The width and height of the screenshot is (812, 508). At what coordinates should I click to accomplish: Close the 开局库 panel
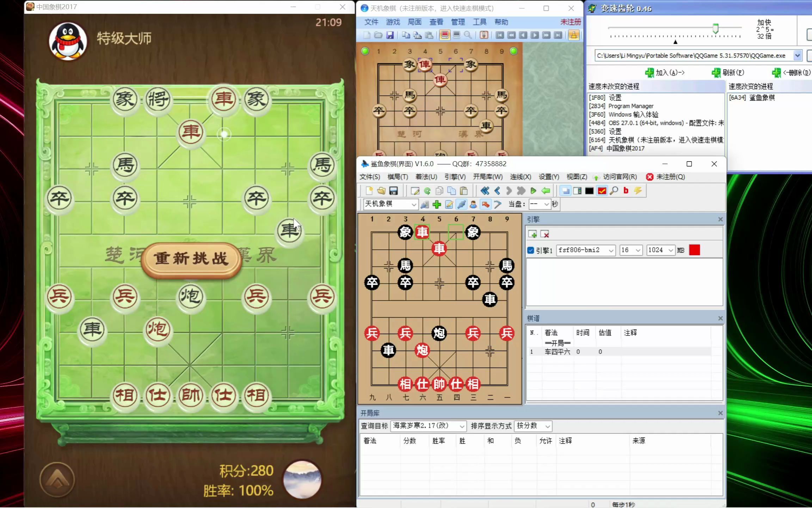coord(720,413)
